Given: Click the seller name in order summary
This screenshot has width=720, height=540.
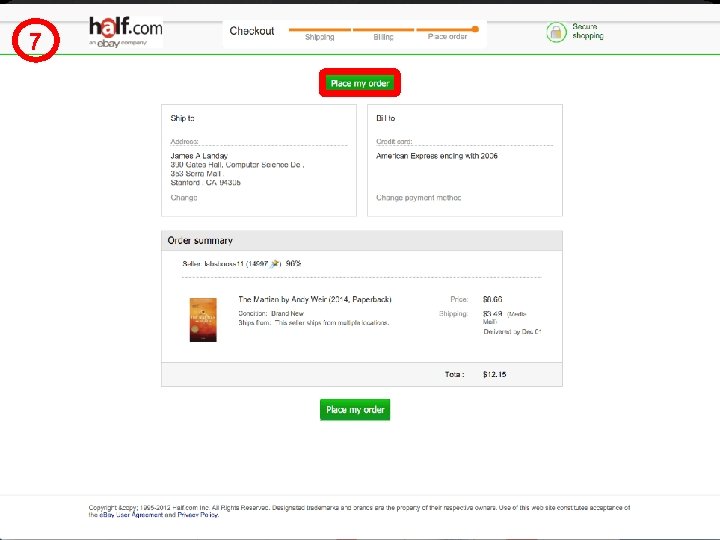Looking at the screenshot, I should coord(224,264).
